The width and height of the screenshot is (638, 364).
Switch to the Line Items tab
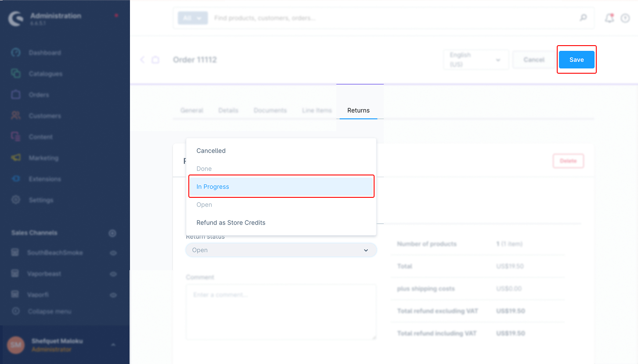click(317, 111)
